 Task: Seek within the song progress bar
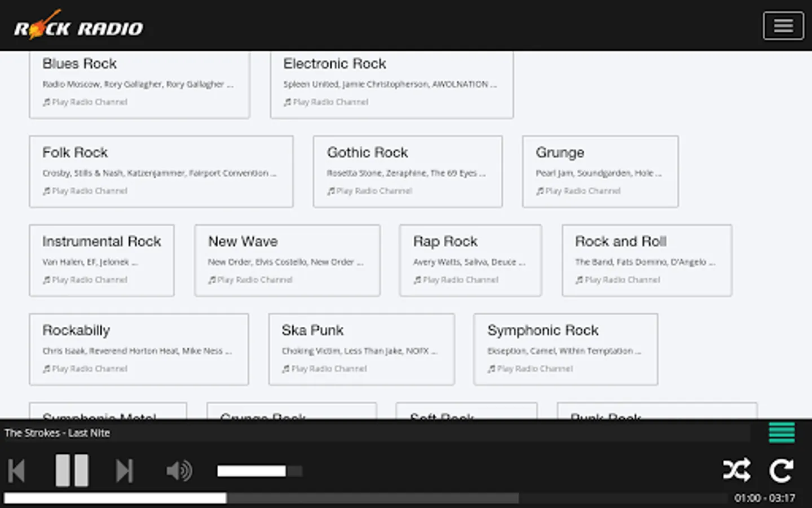click(365, 498)
